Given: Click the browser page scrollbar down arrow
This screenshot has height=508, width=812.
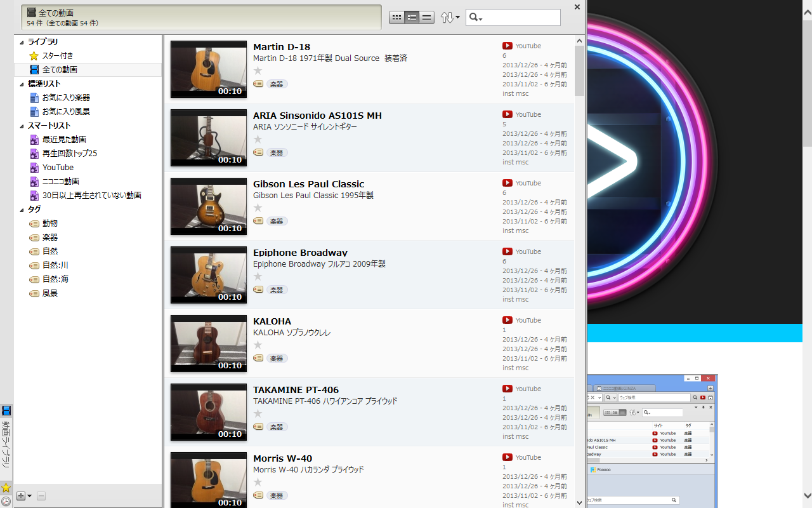Looking at the screenshot, I should click(808, 496).
